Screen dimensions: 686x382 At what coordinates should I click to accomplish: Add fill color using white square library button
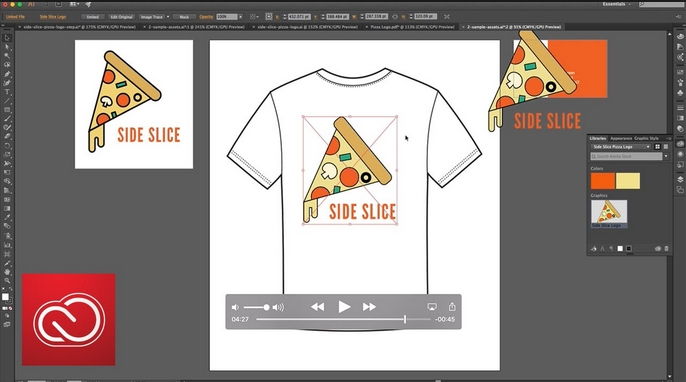tap(620, 249)
